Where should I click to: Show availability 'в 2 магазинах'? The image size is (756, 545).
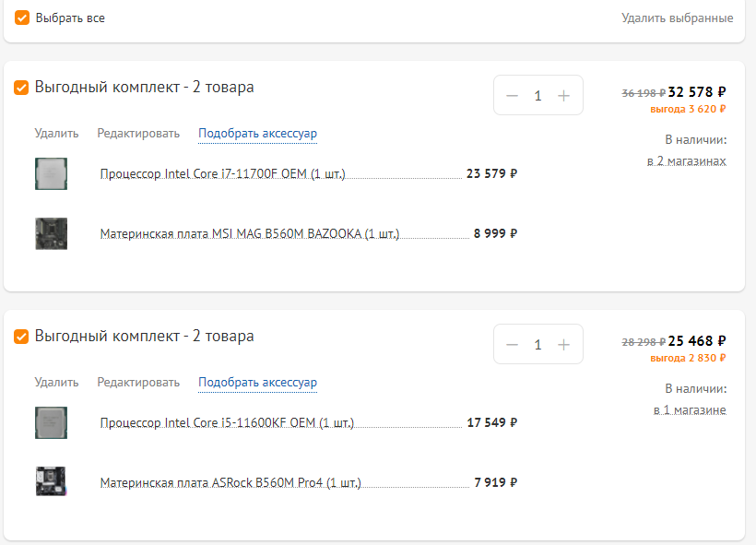pos(686,161)
